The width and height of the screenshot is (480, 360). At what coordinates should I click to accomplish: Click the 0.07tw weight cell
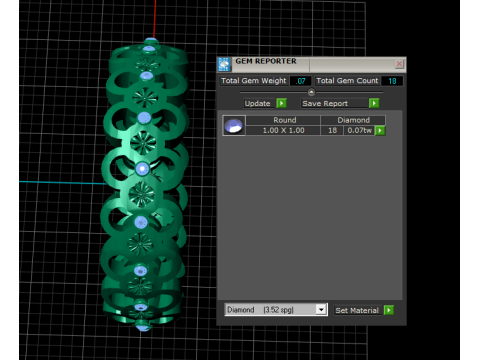coord(359,130)
